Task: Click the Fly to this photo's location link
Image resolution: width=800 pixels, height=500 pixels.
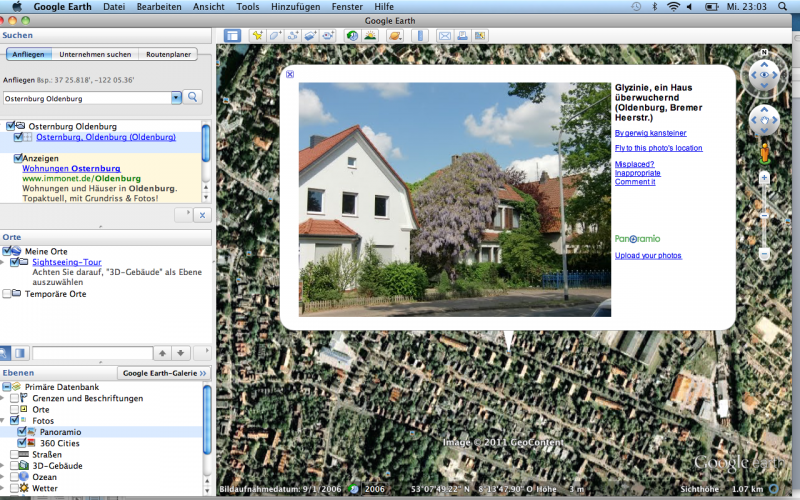Action: tap(658, 148)
